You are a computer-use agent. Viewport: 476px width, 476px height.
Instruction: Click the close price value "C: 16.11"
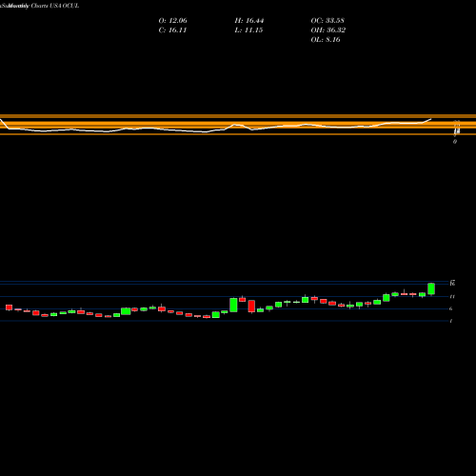(x=172, y=30)
